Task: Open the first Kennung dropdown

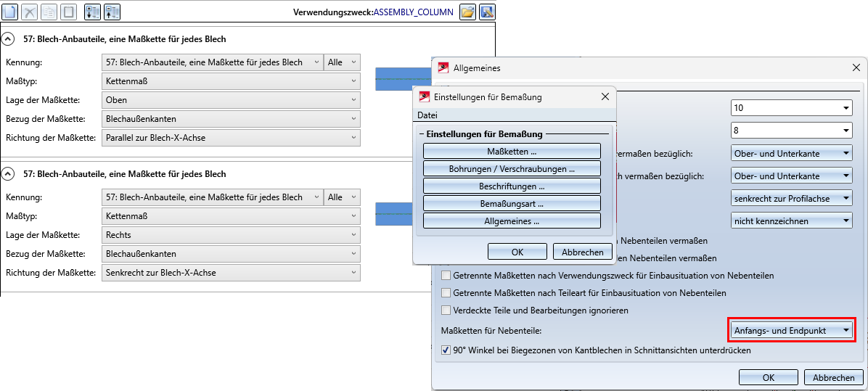Action: coord(212,62)
